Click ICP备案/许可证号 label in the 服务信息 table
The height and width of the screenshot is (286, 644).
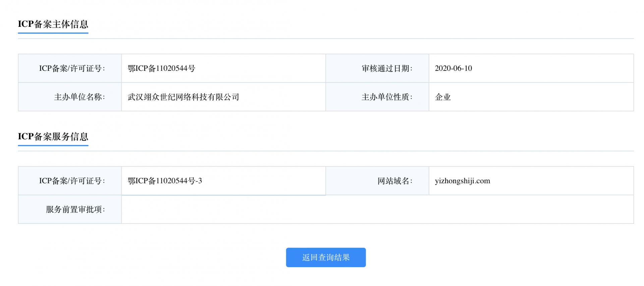(72, 181)
